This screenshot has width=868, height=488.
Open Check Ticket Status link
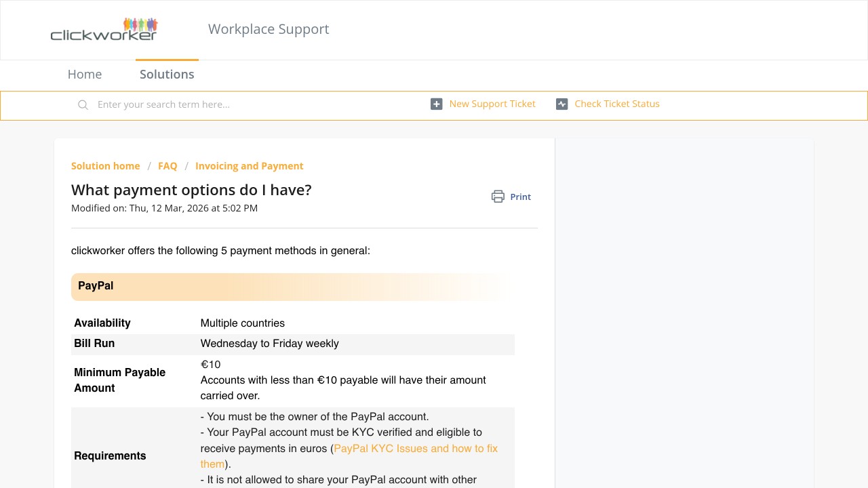point(617,104)
